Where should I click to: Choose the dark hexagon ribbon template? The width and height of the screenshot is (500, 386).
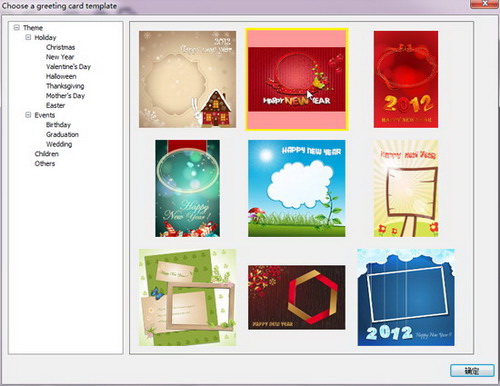click(297, 297)
